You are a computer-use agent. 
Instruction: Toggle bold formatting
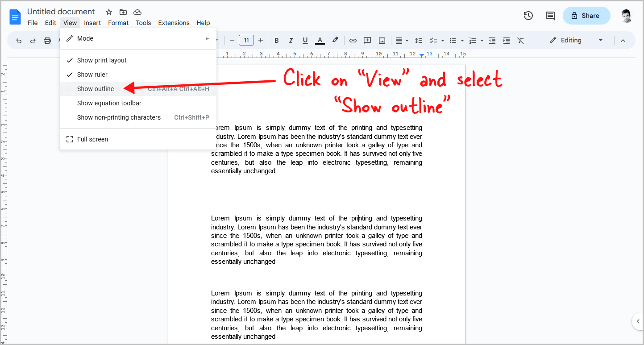point(276,40)
